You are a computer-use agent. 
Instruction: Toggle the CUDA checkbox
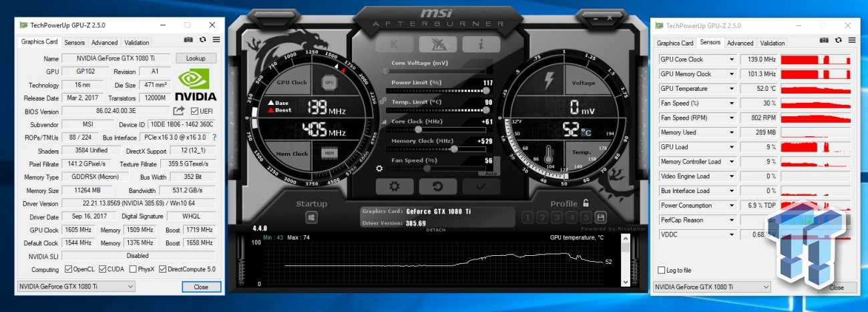pos(102,269)
